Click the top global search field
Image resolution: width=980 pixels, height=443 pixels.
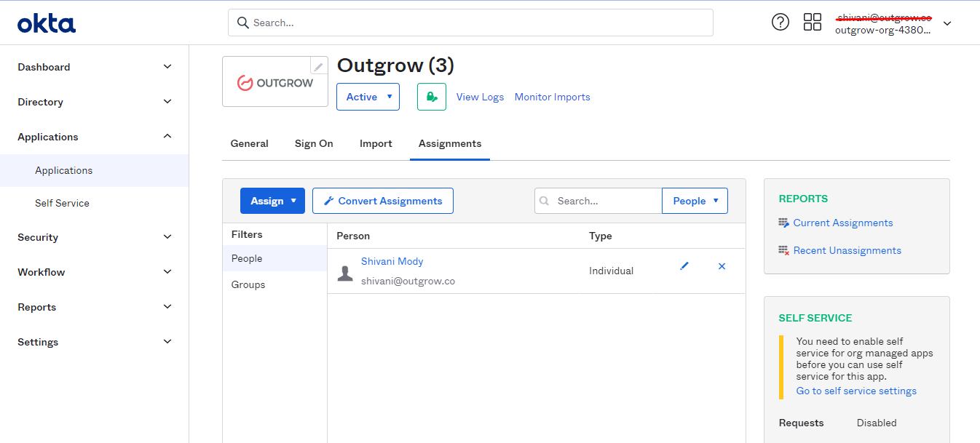pos(470,23)
